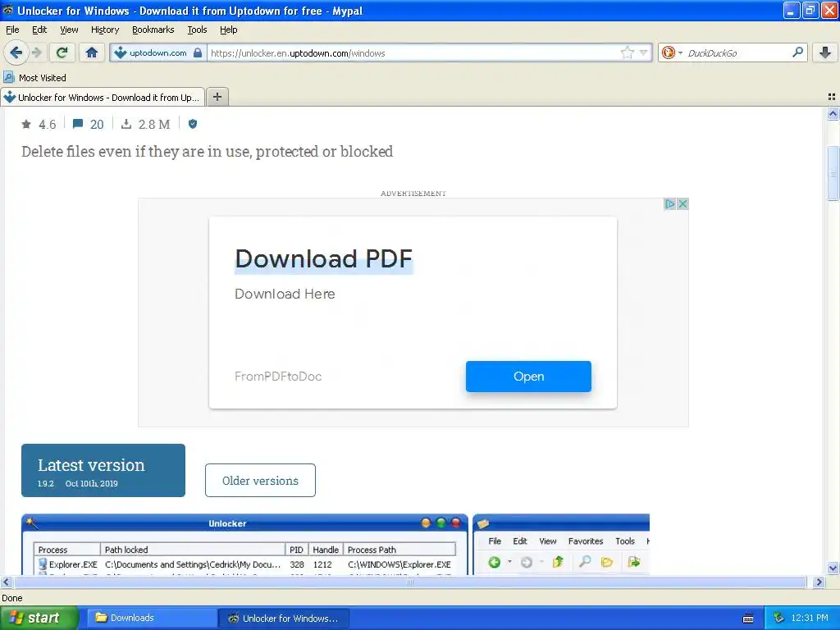The width and height of the screenshot is (840, 630).
Task: Open the Windows Start menu
Action: click(39, 618)
